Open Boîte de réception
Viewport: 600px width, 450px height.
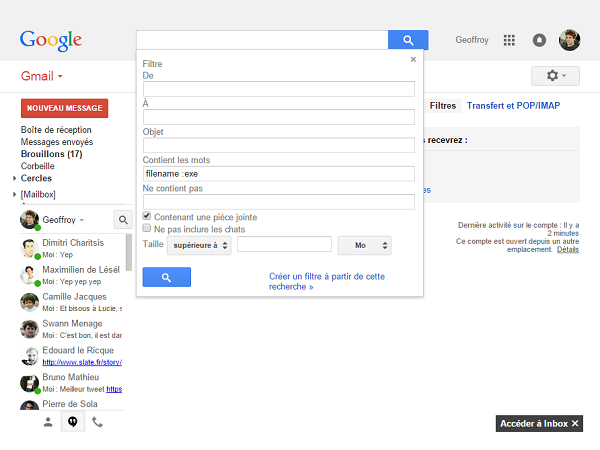tap(56, 130)
